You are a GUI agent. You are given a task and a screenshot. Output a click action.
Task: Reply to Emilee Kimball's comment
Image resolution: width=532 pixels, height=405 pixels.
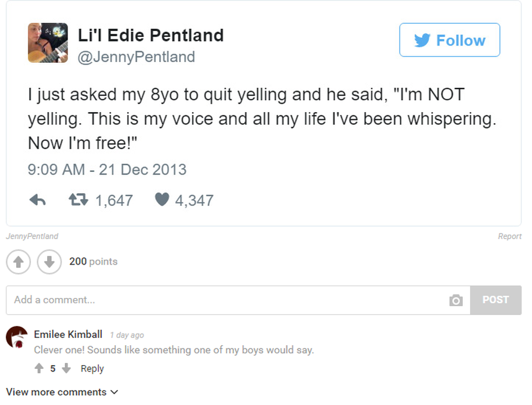[x=92, y=368]
